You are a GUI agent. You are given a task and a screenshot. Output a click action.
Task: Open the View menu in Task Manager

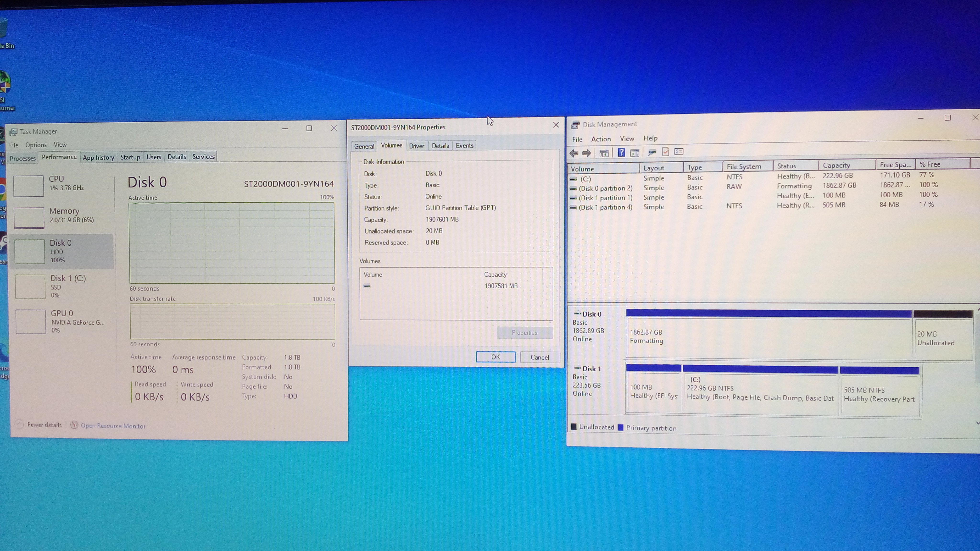(x=60, y=144)
